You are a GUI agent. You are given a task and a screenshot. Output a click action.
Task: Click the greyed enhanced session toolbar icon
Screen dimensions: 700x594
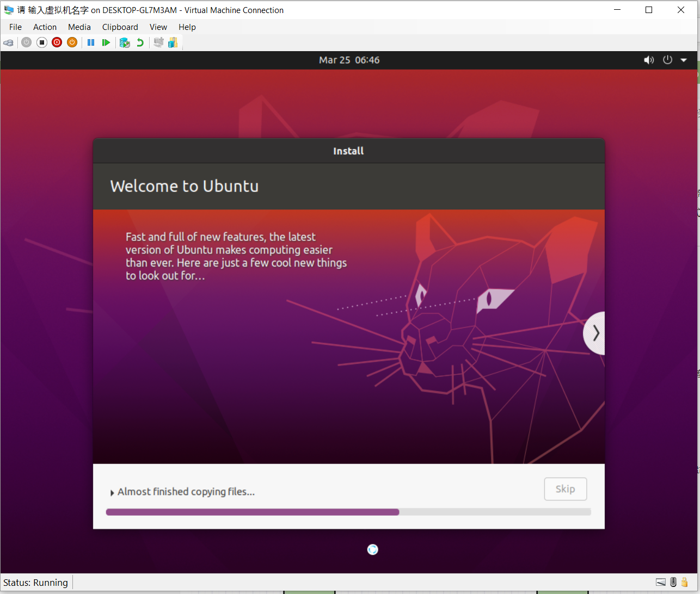click(158, 42)
